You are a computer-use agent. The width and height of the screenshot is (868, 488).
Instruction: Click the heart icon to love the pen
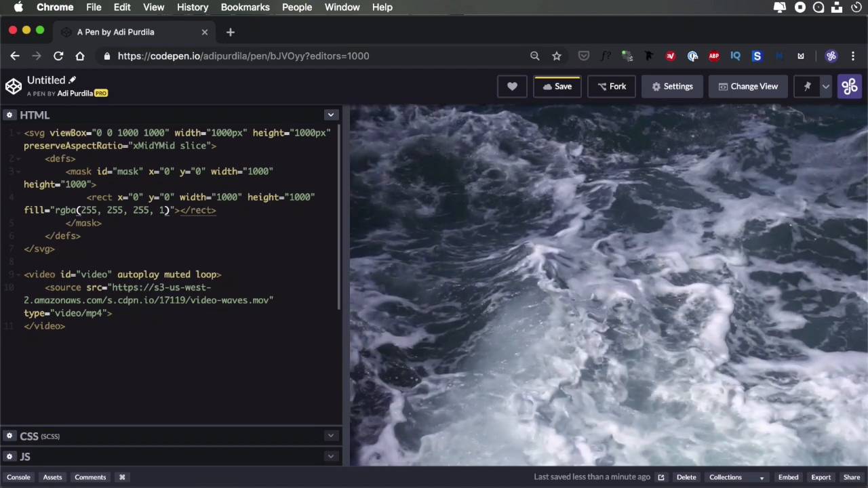click(x=512, y=87)
